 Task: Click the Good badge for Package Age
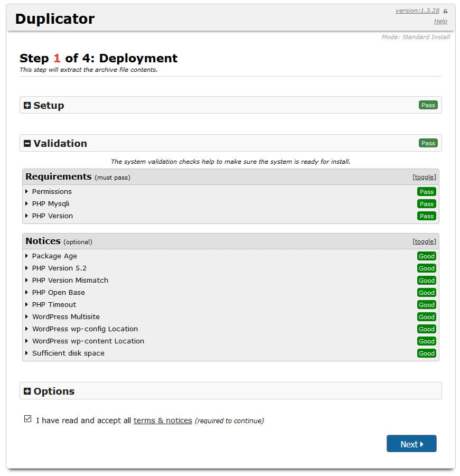pos(426,256)
